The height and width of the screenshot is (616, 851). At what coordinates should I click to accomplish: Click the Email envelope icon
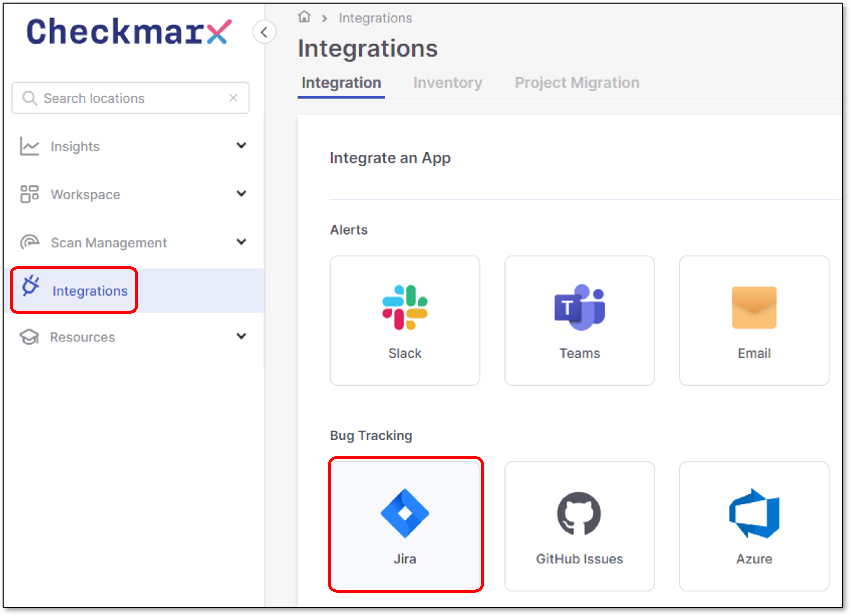click(x=754, y=308)
